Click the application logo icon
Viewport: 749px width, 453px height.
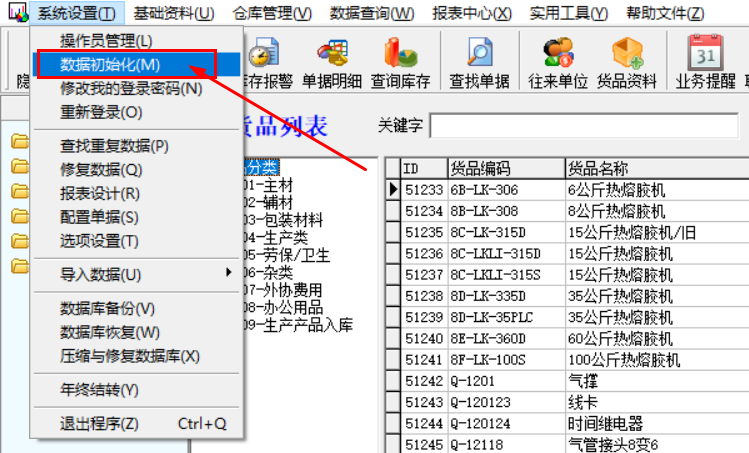(18, 12)
